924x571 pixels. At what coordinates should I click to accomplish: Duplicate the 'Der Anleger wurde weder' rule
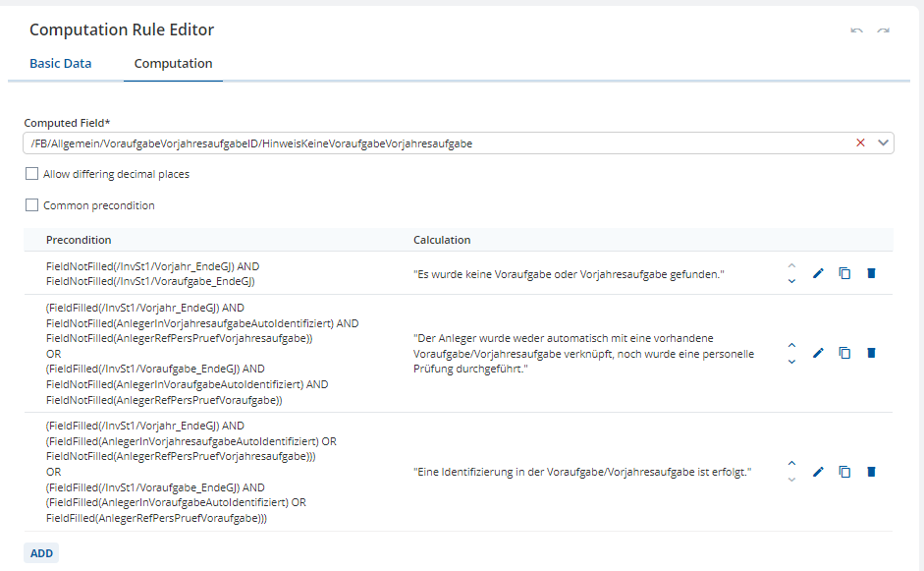click(x=844, y=353)
